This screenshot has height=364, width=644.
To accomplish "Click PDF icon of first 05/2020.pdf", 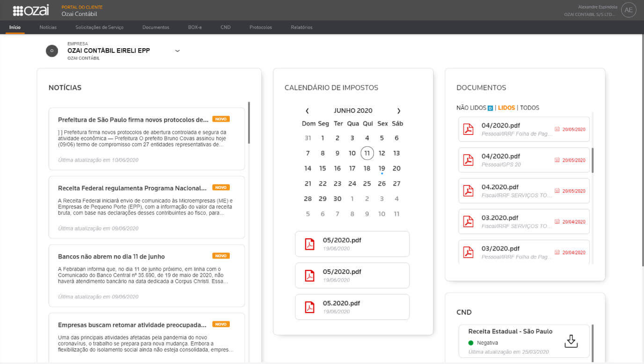I will 309,244.
